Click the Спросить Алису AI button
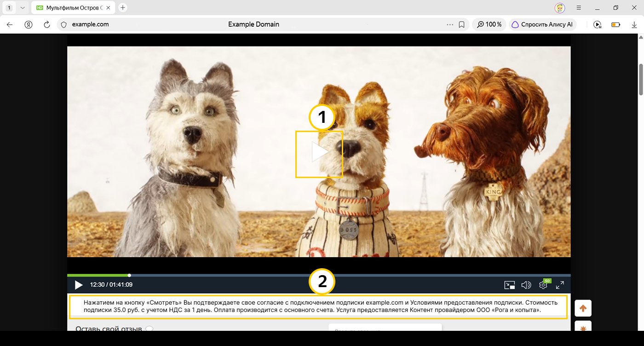 click(542, 24)
